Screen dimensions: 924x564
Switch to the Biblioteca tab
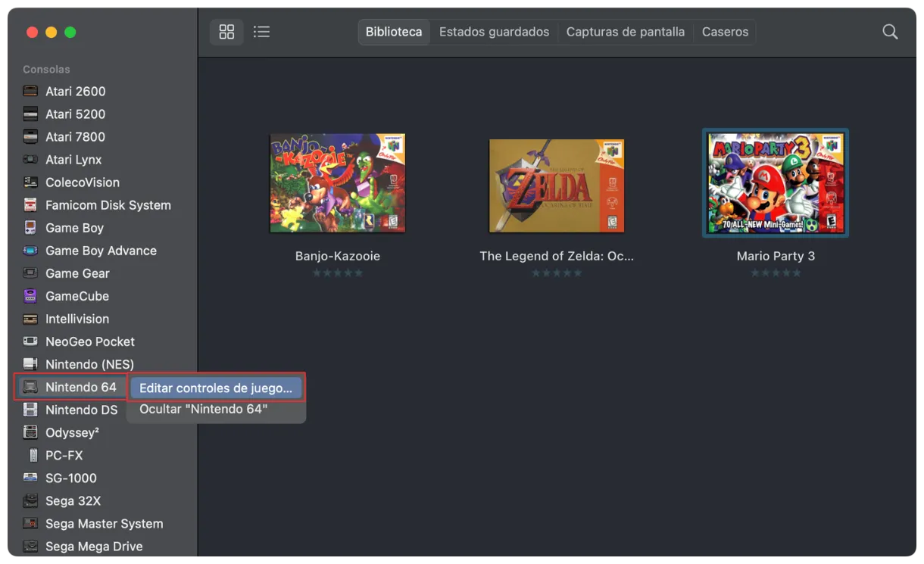point(393,32)
